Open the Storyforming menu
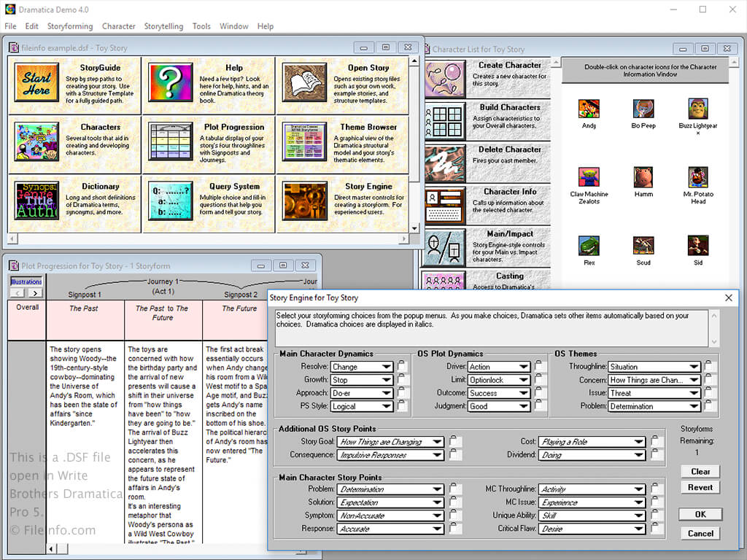Screen dimensions: 747x560 coord(70,26)
